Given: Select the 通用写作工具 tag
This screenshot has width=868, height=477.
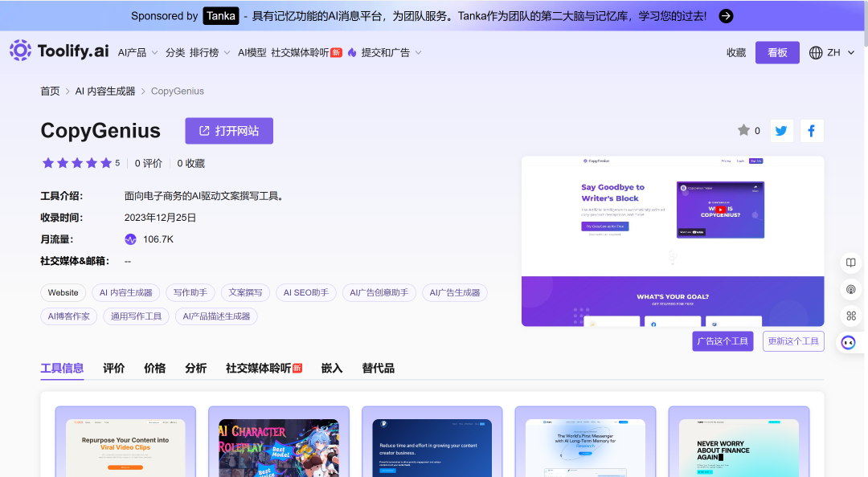Looking at the screenshot, I should (136, 316).
